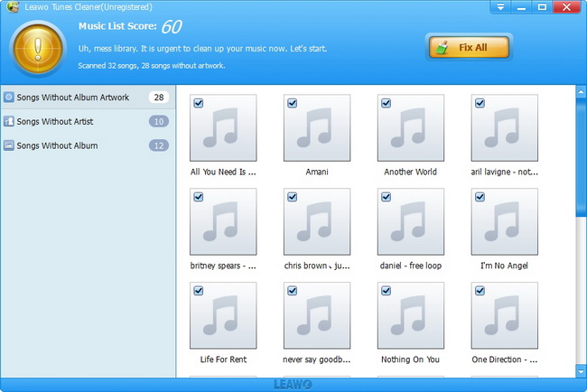587x392 pixels.
Task: Click the Nothing On You song title
Action: (x=410, y=359)
